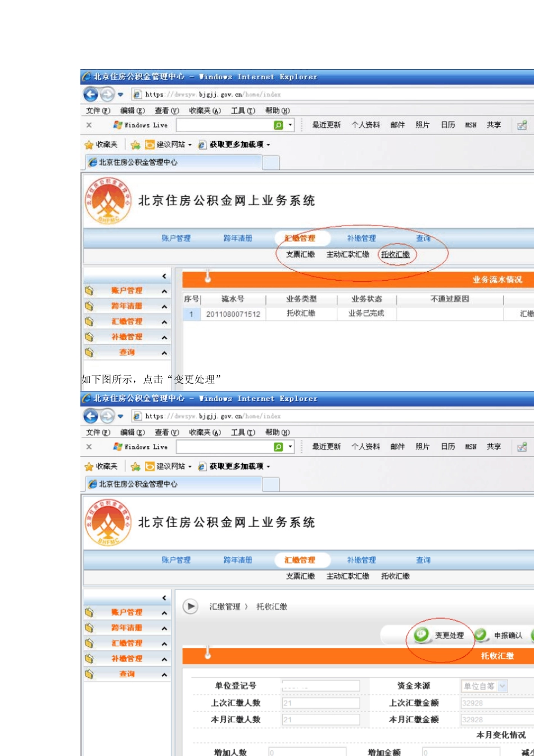Click the green Windows Live search icon, 变更处理 window
Viewport: 534px width, 756px height.
coord(278,447)
